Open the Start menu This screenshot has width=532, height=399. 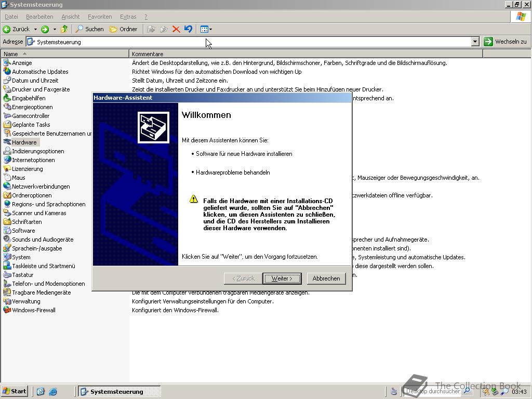[14, 391]
